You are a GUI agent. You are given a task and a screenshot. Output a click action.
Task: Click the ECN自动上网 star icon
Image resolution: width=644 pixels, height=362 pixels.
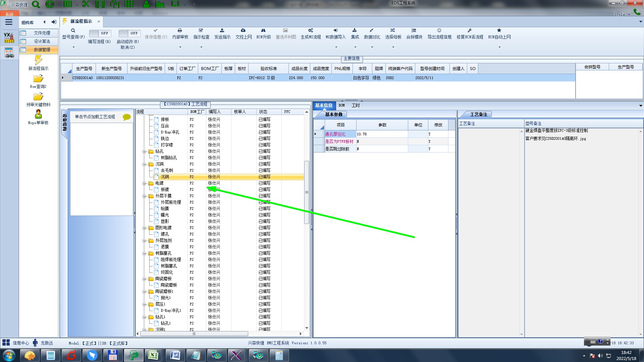499,31
